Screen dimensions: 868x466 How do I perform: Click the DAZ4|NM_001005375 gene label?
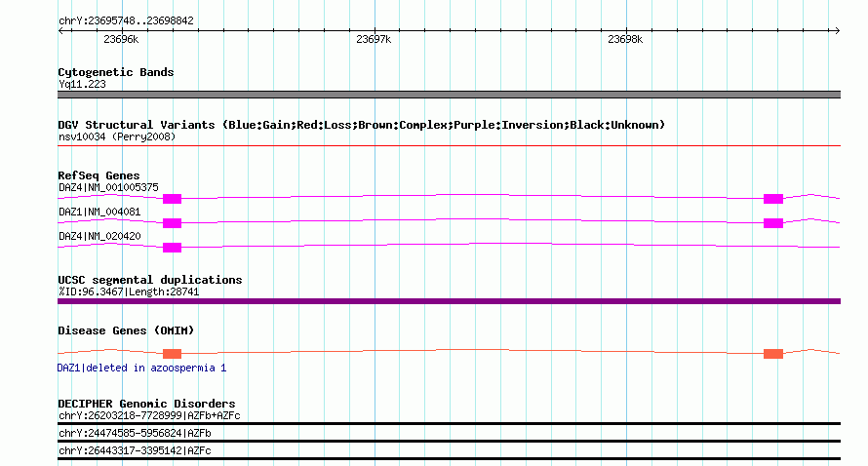point(108,187)
